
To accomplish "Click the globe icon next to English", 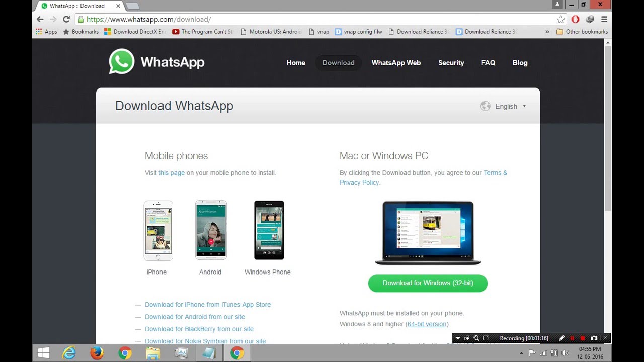I will pos(485,106).
